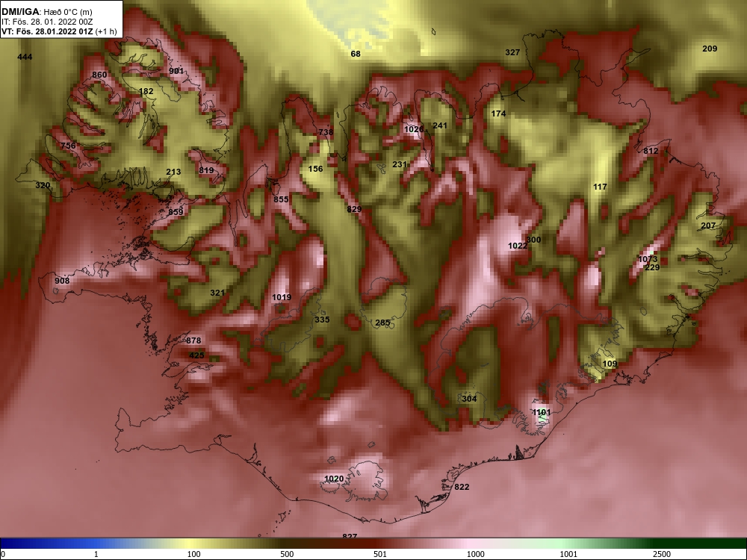The image size is (747, 560).
Task: Click the map value 855
Action: [x=281, y=199]
